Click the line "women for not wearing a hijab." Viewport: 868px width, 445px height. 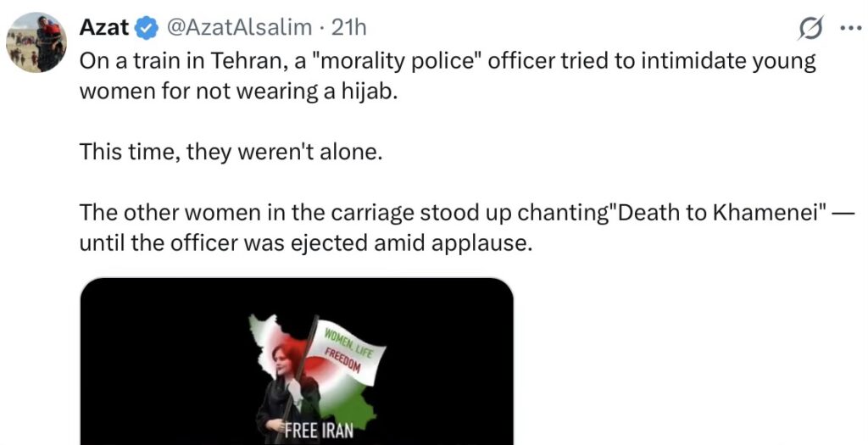[x=238, y=92]
